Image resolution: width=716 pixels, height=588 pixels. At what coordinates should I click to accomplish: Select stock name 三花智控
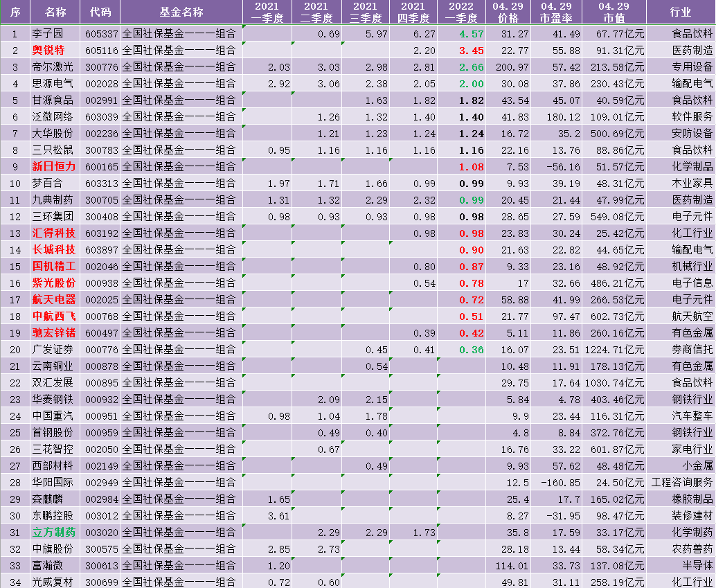tap(53, 449)
